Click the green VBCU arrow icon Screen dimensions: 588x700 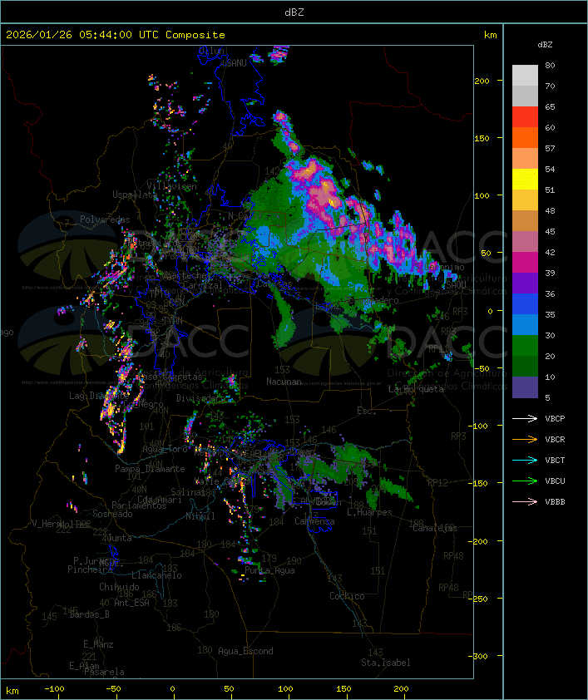pos(525,481)
